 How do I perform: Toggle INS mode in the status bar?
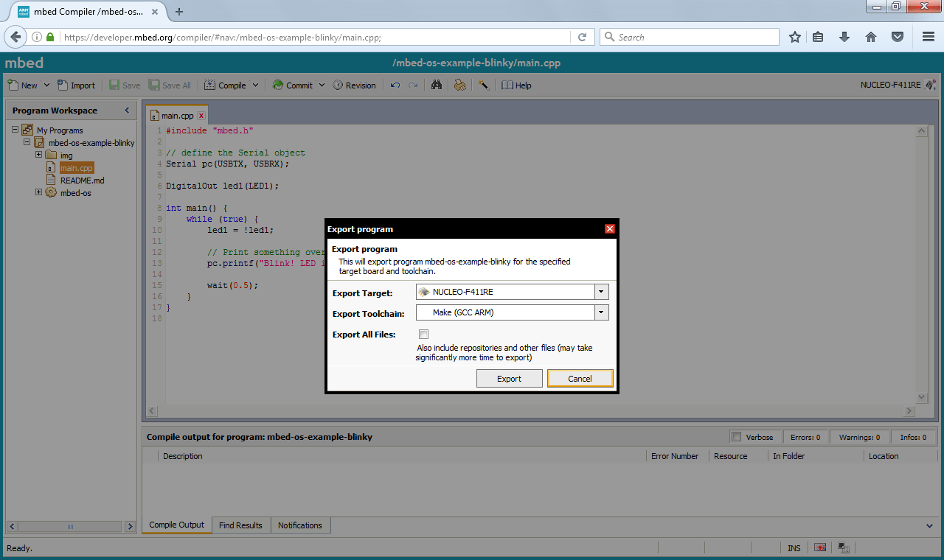[x=794, y=547]
